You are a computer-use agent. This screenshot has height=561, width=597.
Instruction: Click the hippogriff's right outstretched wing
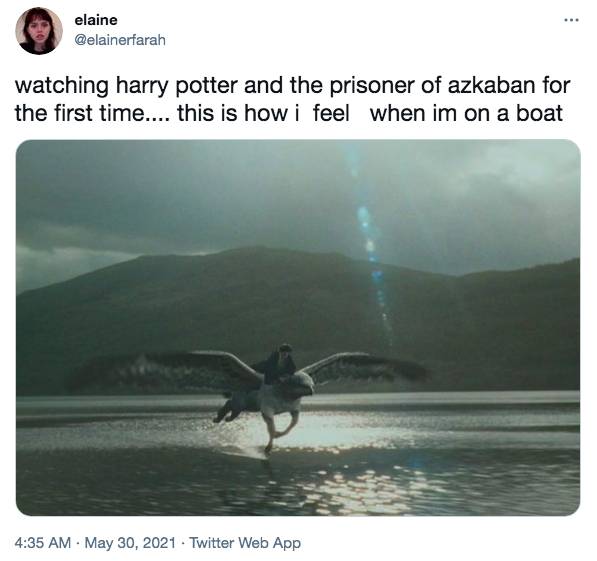click(364, 366)
